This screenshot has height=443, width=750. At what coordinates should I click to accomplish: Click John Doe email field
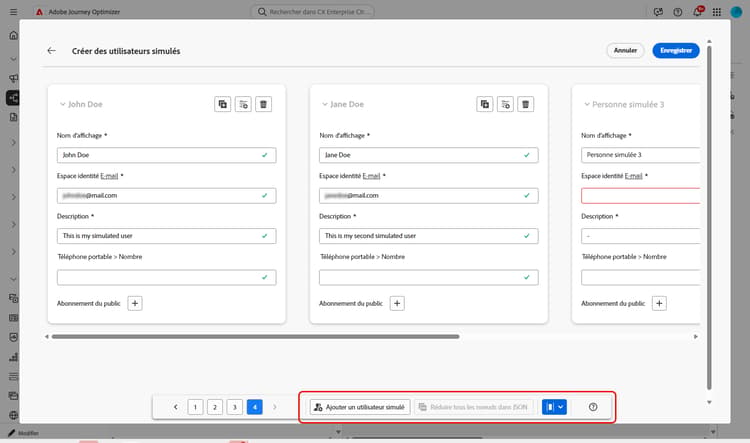click(x=166, y=195)
